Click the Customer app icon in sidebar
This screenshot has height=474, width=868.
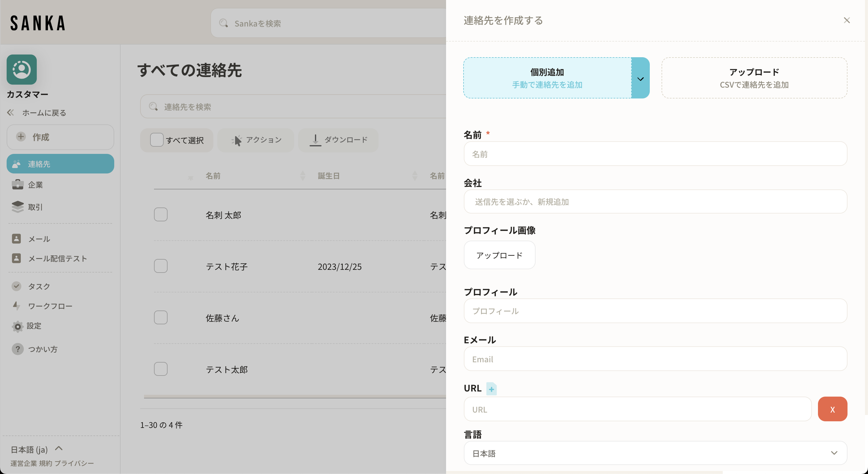point(22,70)
